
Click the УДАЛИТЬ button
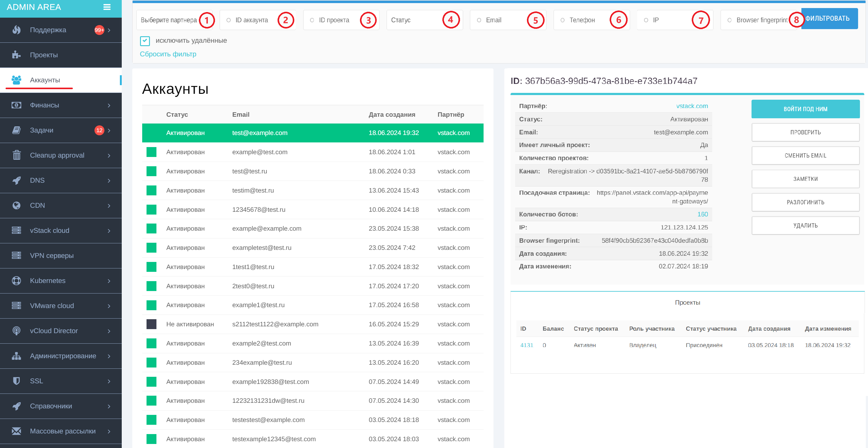[x=805, y=225]
